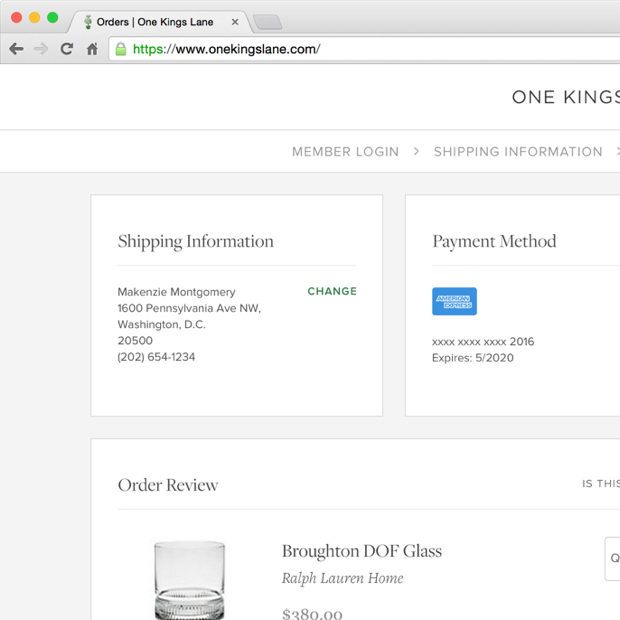Click the browser forward arrow

(x=41, y=49)
